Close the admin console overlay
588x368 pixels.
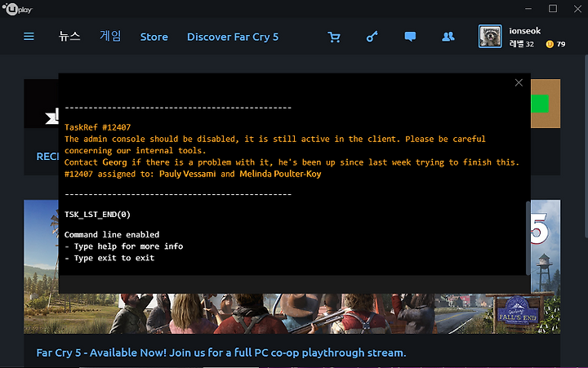pyautogui.click(x=519, y=82)
